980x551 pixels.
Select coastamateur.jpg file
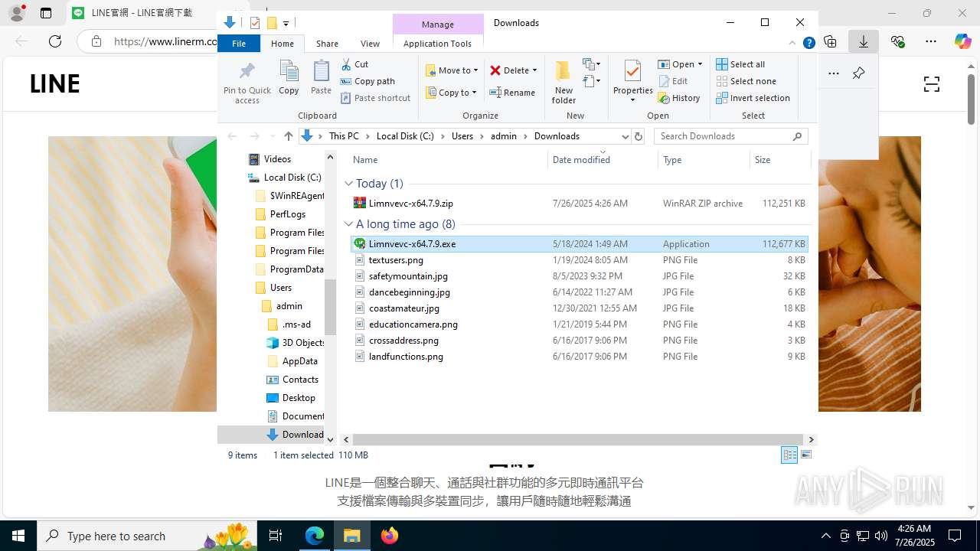tap(579, 308)
